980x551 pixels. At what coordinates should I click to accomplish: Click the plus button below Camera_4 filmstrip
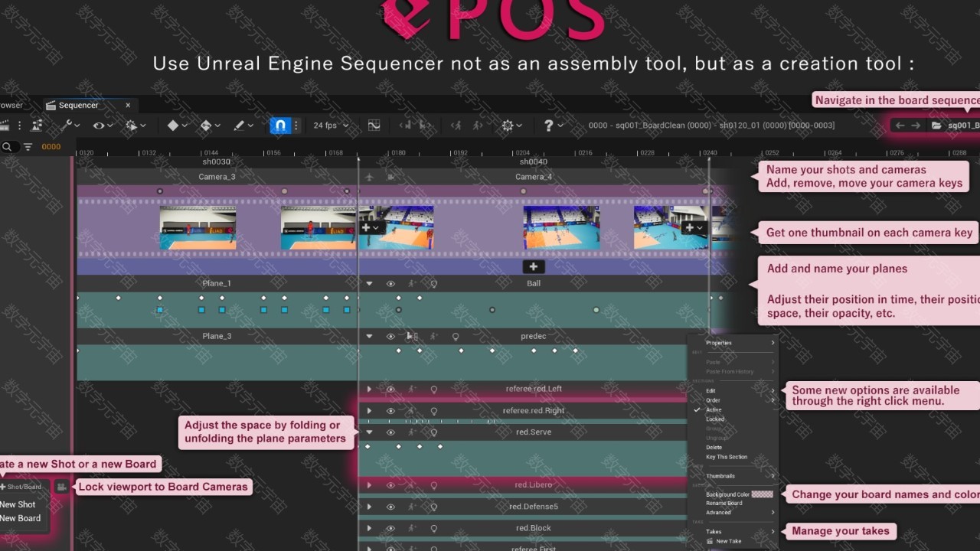[x=534, y=266]
